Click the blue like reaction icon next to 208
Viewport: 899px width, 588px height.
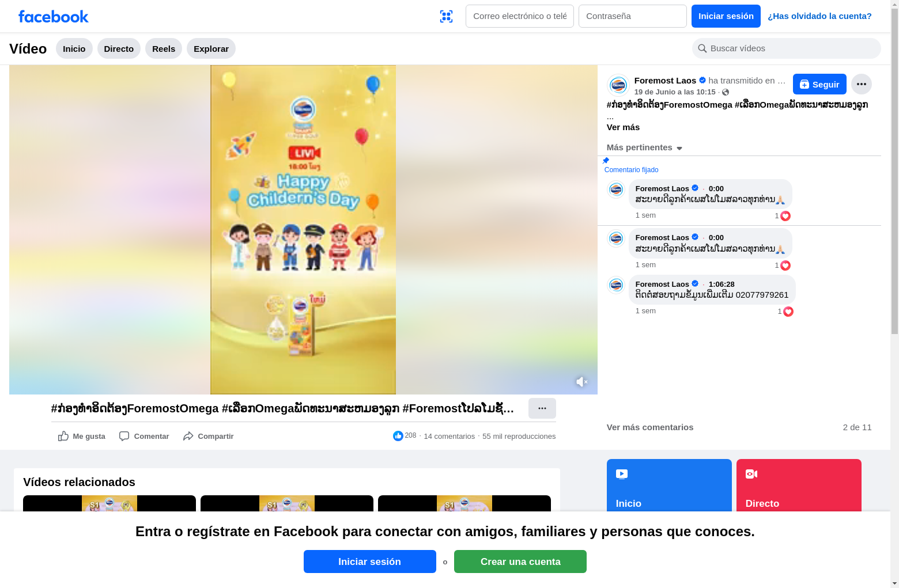tap(398, 436)
